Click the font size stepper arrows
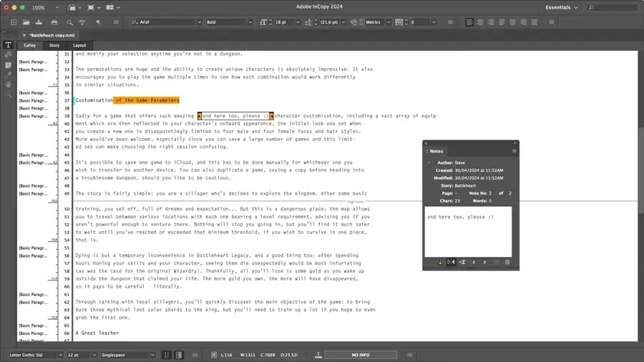Screen dimensions: 644x362 pos(270,22)
